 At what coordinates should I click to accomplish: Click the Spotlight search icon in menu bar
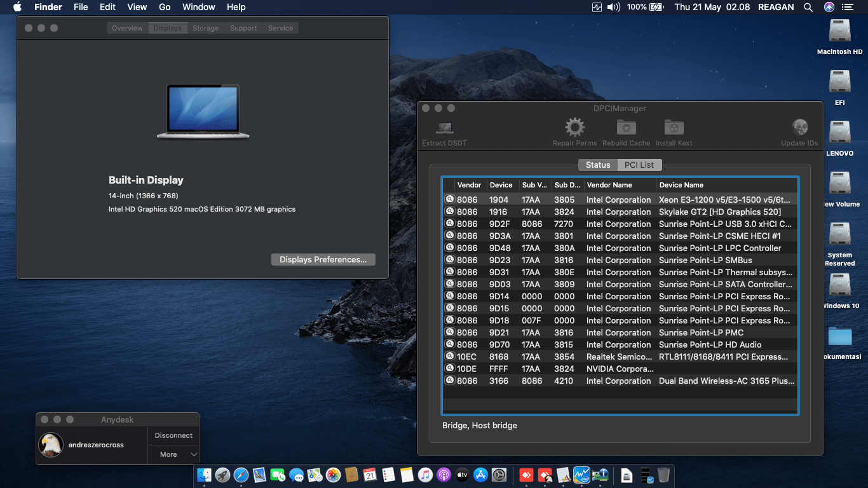[x=808, y=7]
